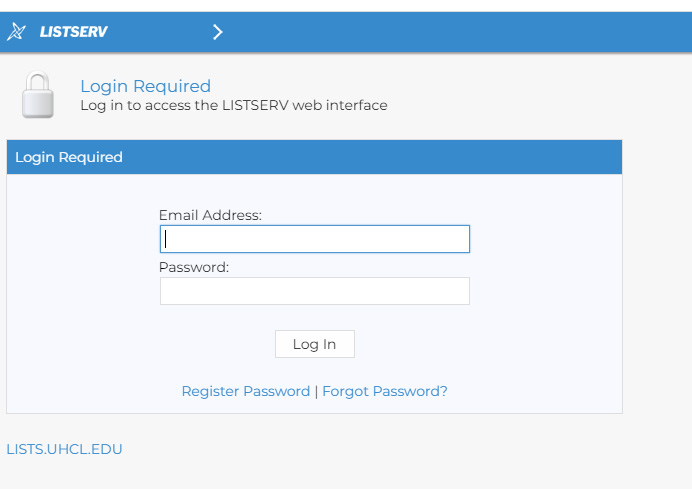
Task: Expand the header chevron arrow
Action: coord(218,32)
